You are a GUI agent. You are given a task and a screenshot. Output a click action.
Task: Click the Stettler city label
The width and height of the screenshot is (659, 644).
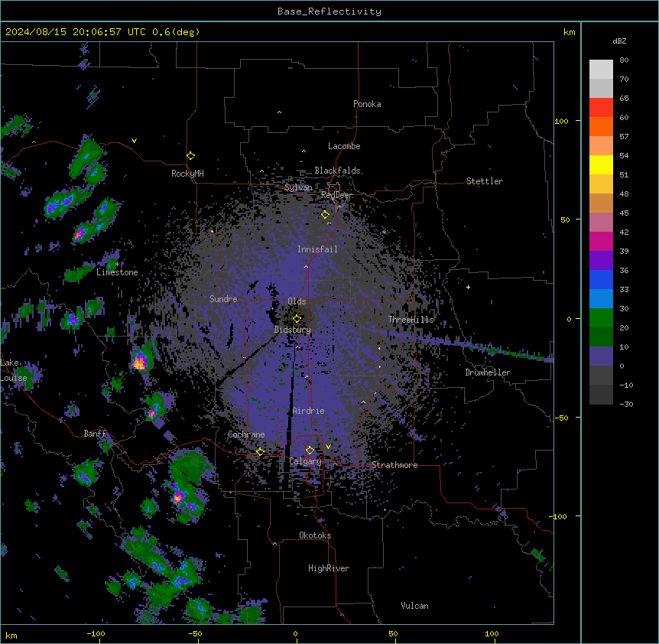click(x=485, y=181)
